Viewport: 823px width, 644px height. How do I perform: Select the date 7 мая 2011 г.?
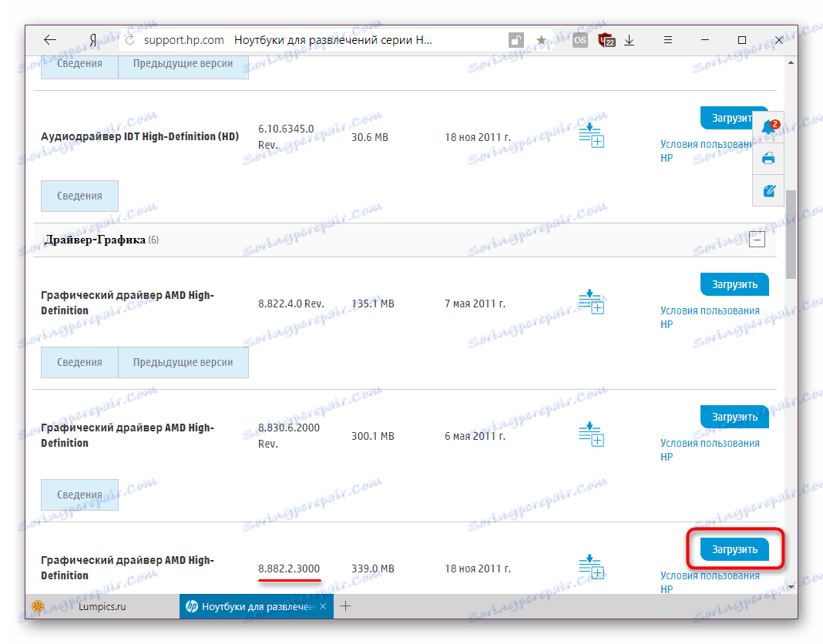pos(475,304)
